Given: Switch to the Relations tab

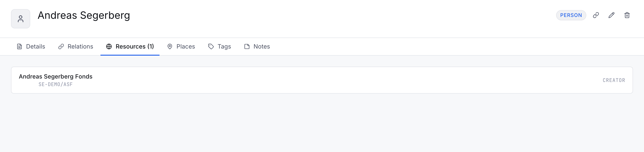Looking at the screenshot, I should point(76,46).
